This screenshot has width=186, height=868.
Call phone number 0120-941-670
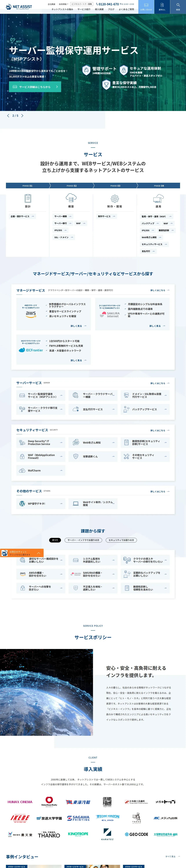(x=107, y=4)
